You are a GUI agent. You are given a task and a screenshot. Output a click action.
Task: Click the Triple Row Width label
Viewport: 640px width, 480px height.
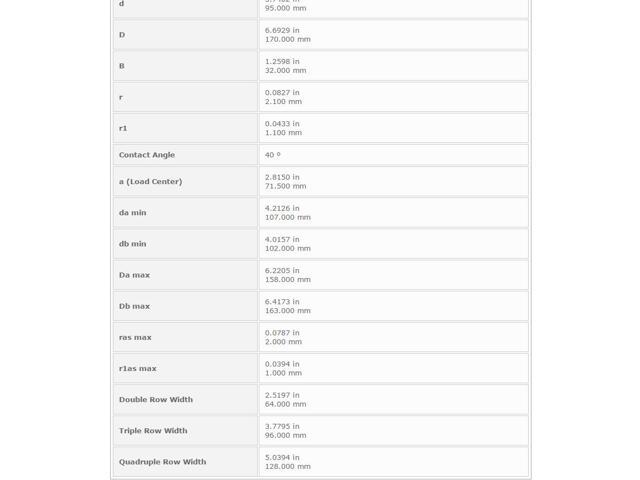pyautogui.click(x=153, y=431)
